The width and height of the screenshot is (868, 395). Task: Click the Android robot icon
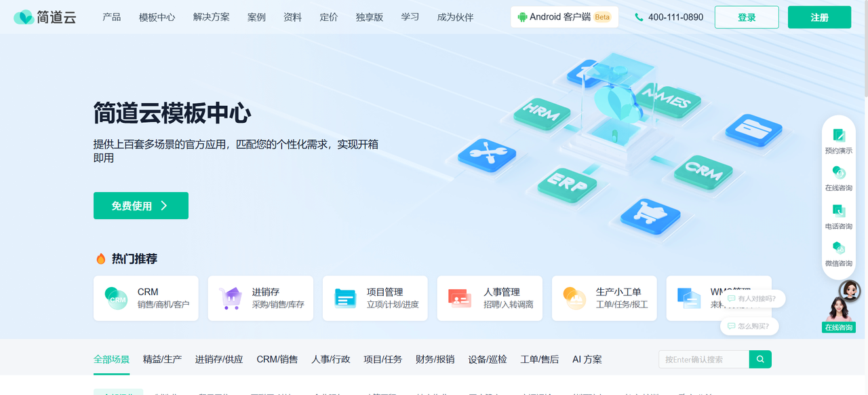(x=522, y=17)
